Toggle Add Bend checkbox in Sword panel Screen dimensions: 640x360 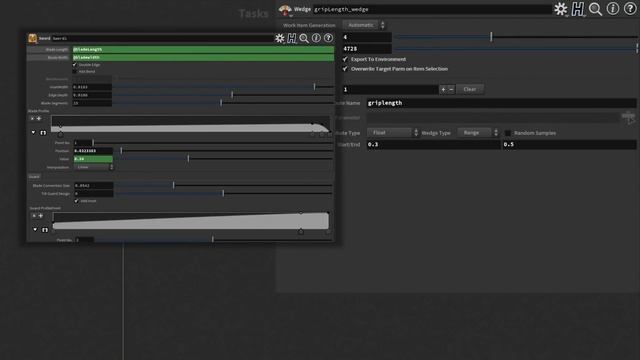click(x=75, y=71)
